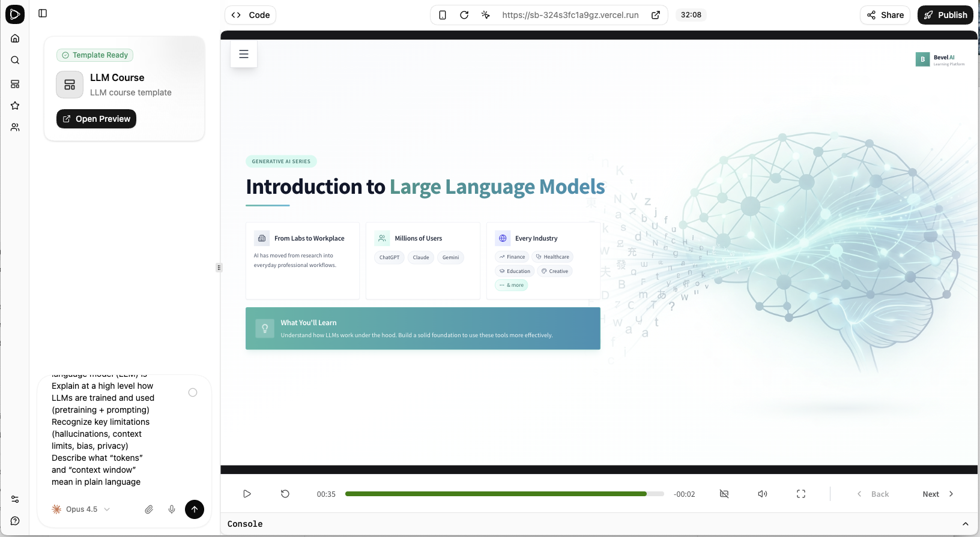Click the circle indicator in prompt box
Image resolution: width=980 pixels, height=537 pixels.
(193, 392)
